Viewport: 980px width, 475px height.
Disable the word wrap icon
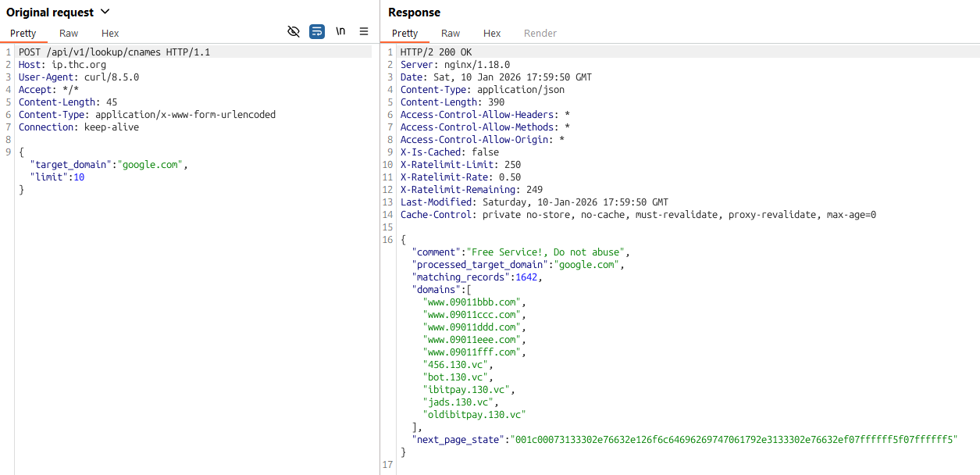tap(317, 30)
